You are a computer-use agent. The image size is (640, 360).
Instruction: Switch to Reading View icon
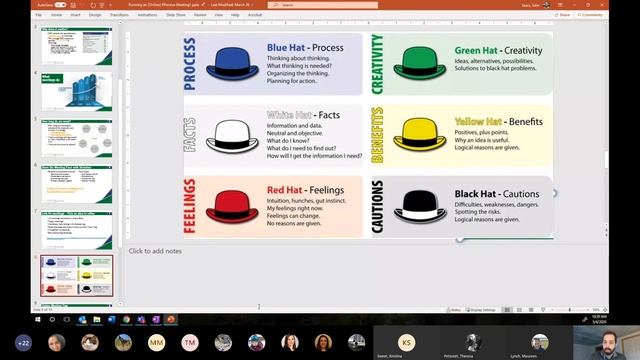(531, 310)
